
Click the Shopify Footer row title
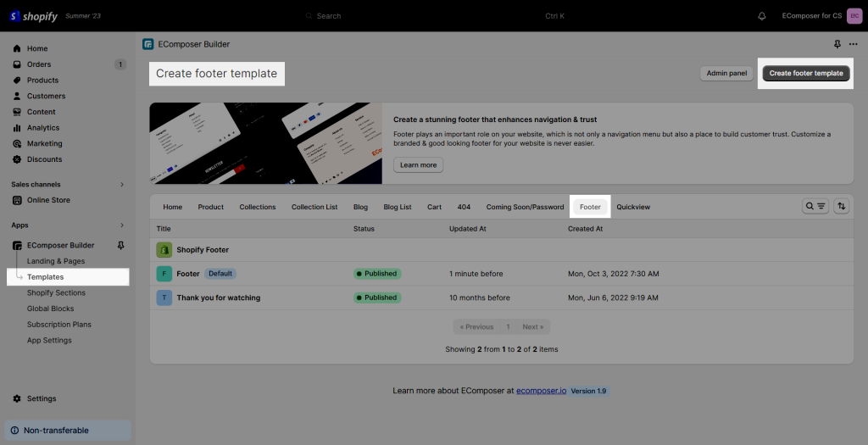(203, 250)
